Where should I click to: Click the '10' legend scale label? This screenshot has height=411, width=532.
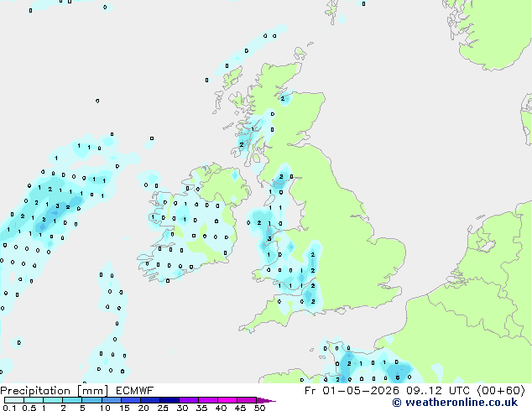(105, 408)
